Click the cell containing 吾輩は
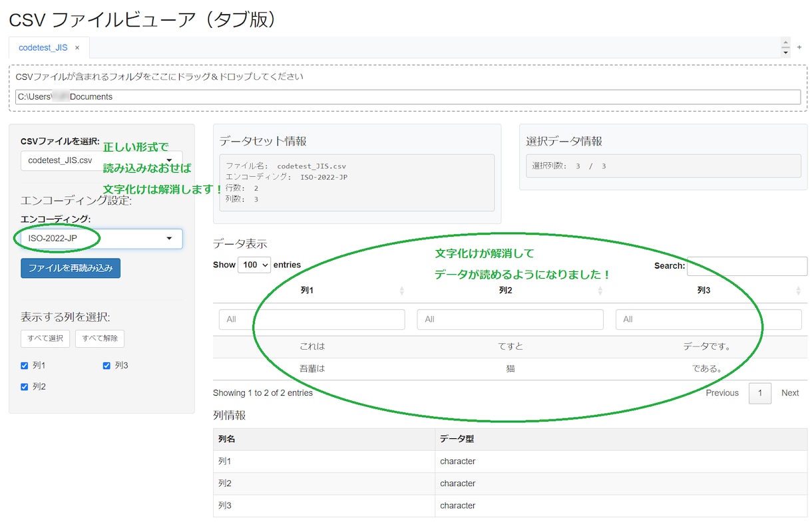812x522 pixels. point(312,368)
